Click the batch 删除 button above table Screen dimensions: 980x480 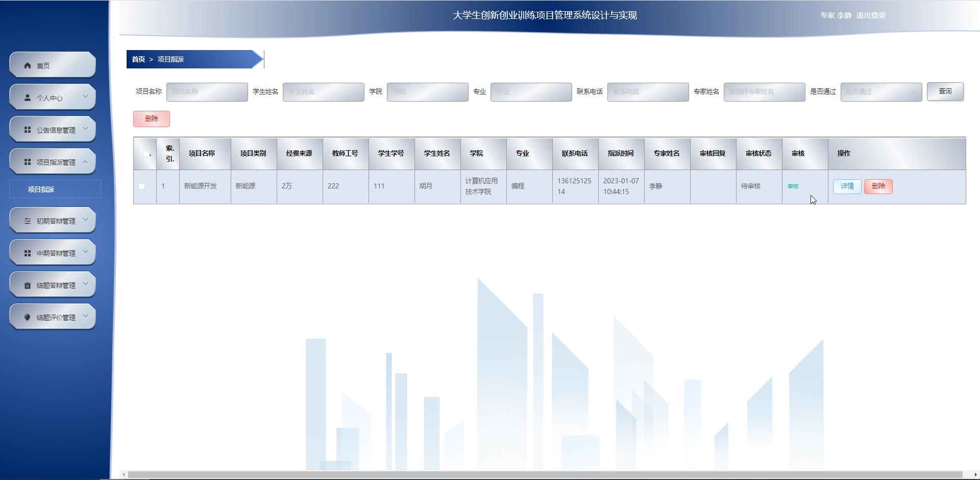pos(152,118)
